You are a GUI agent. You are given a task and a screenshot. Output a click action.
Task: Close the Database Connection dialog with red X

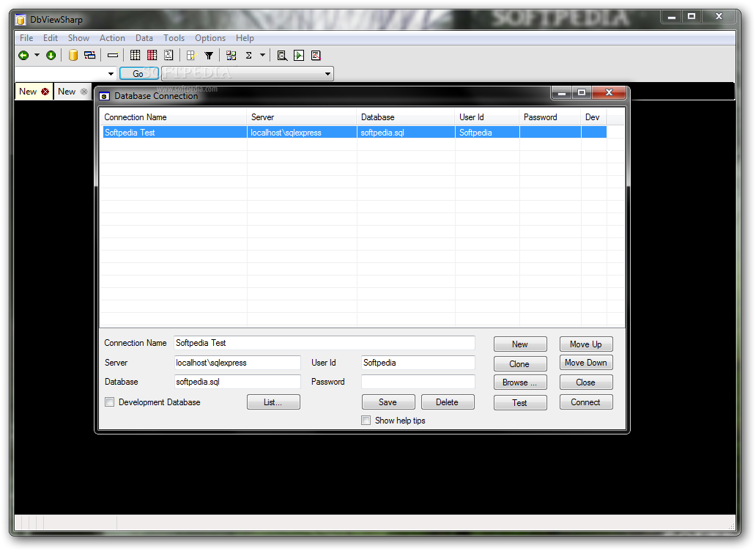pos(609,92)
